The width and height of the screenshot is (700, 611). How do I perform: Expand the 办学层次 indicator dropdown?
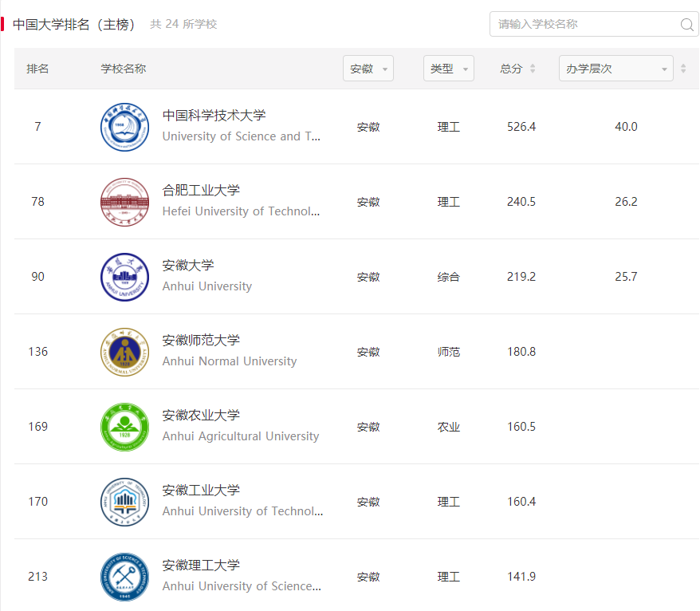(615, 69)
